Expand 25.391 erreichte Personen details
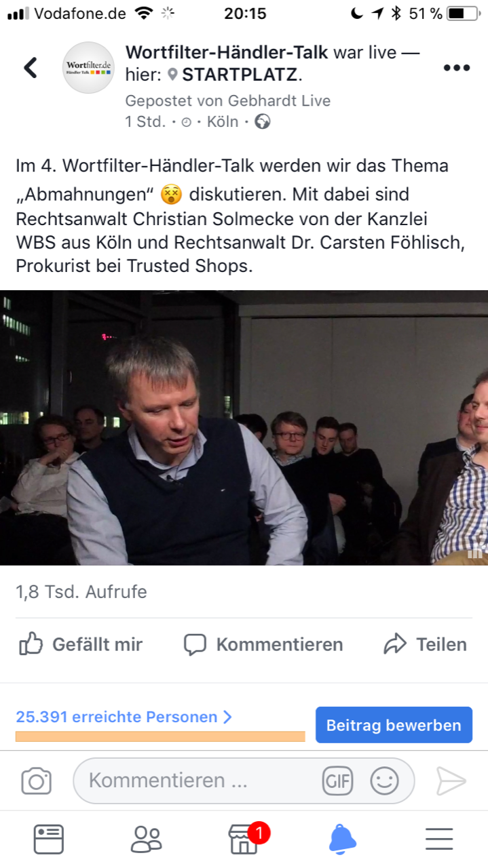Screen dimensions: 488x868 [124, 717]
